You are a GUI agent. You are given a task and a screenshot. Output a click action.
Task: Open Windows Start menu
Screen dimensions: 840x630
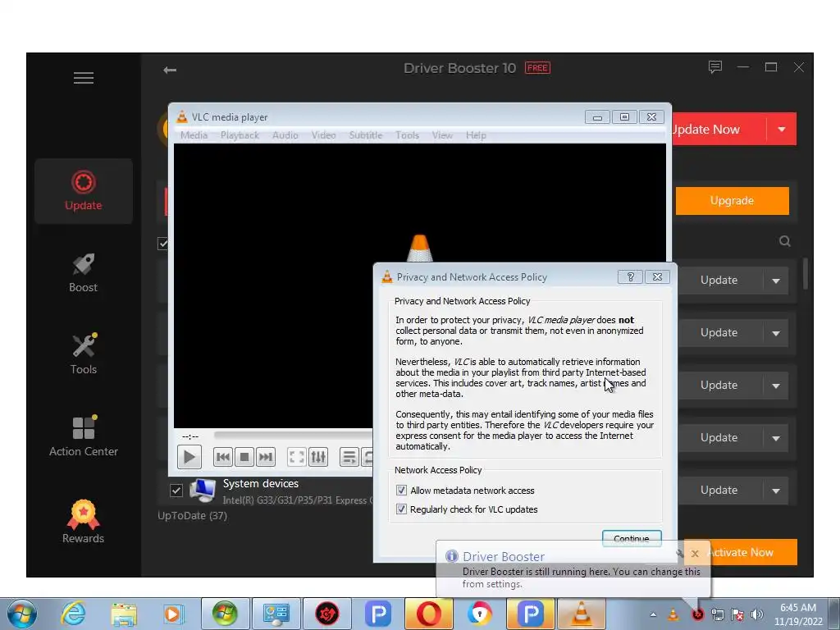pos(22,614)
